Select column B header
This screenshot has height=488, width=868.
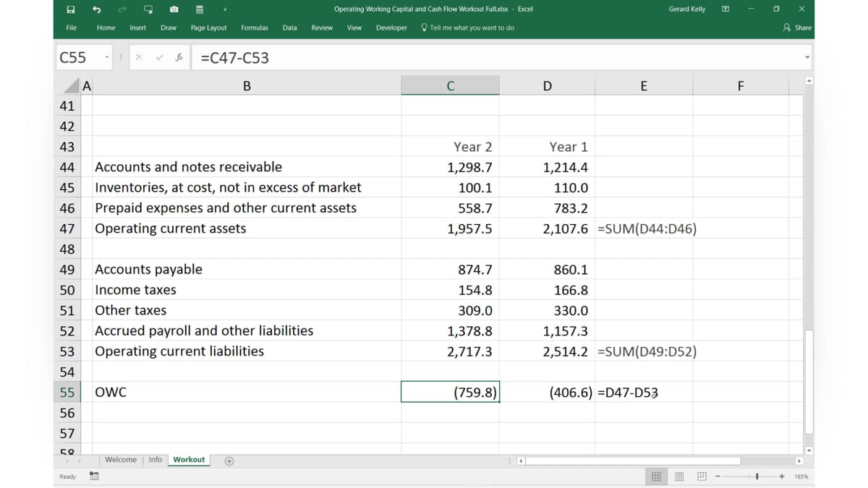click(247, 86)
